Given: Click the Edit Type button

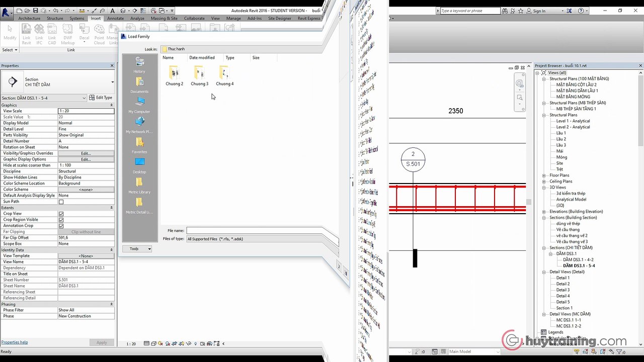Looking at the screenshot, I should pos(101,98).
